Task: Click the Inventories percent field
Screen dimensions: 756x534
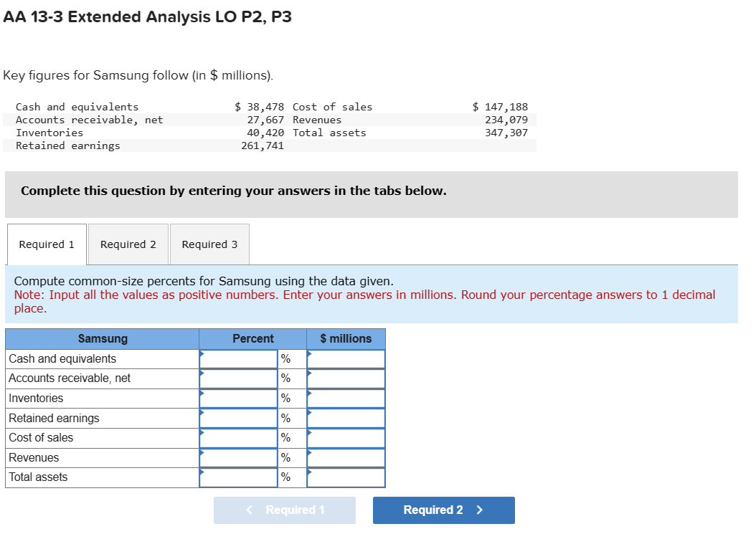Action: coord(238,398)
